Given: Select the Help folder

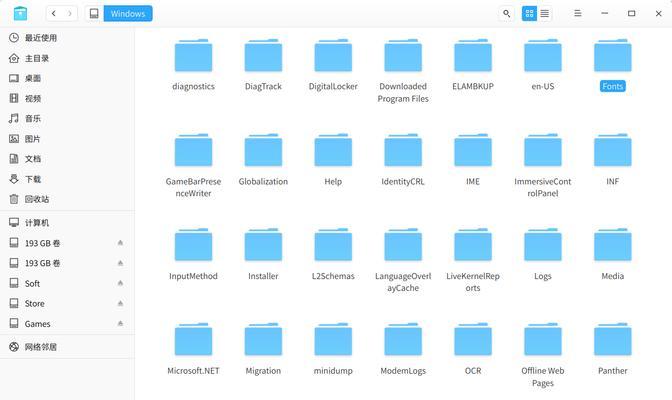Looking at the screenshot, I should pos(333,160).
